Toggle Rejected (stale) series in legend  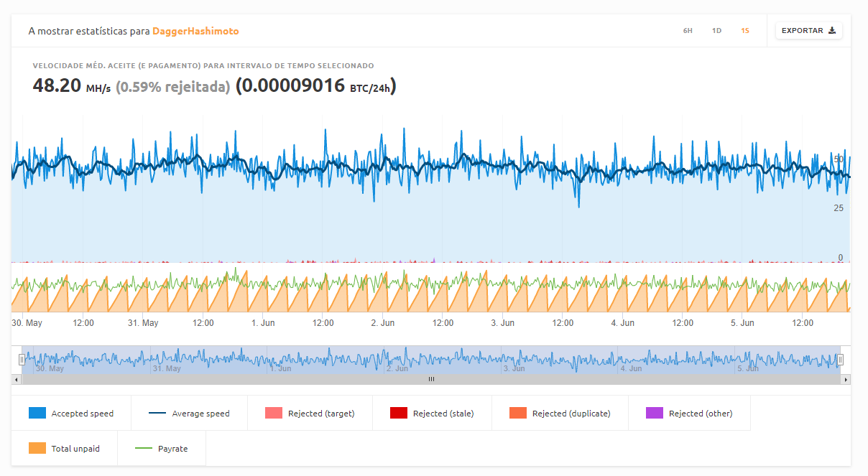click(433, 413)
